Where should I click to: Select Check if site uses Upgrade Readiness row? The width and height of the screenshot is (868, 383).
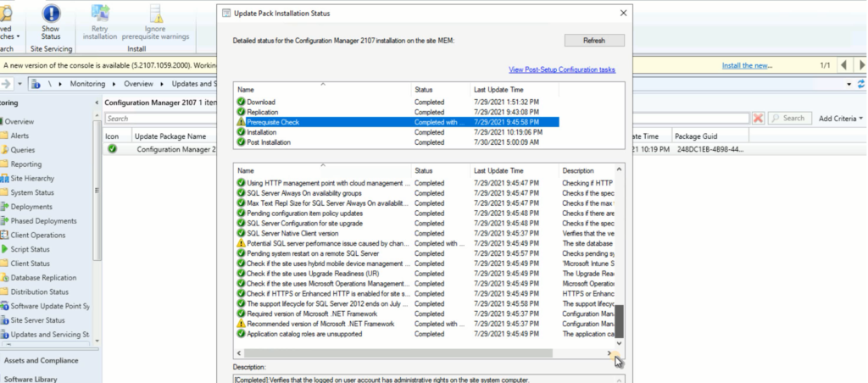click(x=426, y=274)
